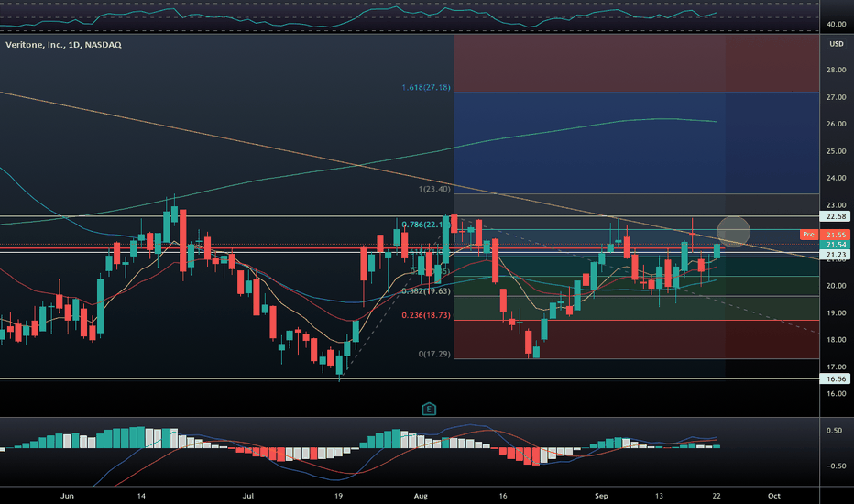This screenshot has width=854, height=504.
Task: Click the 18.00 price axis value
Action: (x=836, y=339)
